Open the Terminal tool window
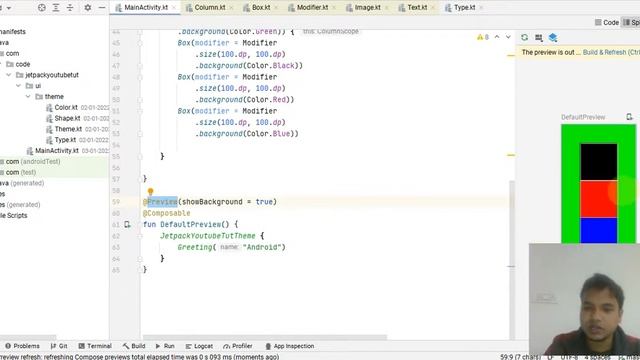 95,346
